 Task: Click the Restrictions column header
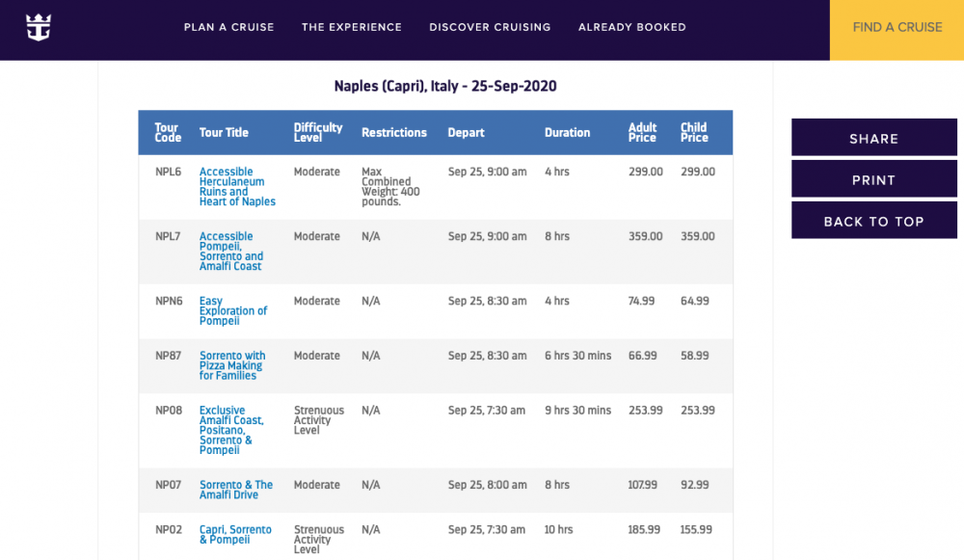[394, 132]
